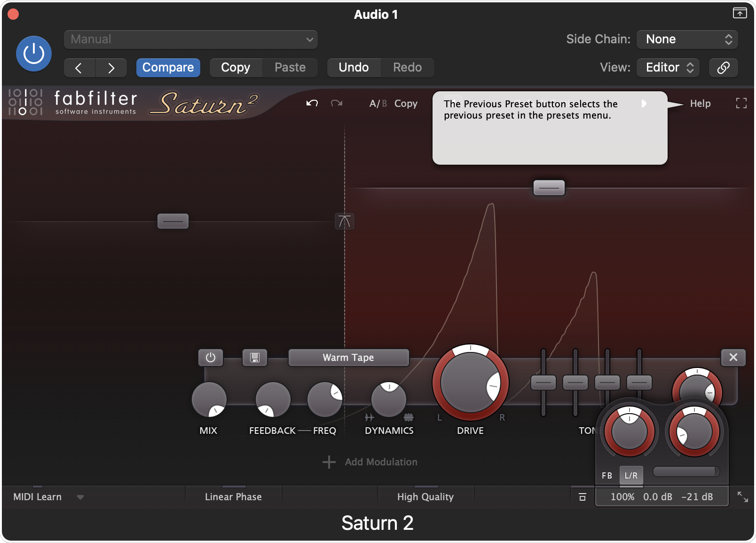Click the full screen bracket icon
The width and height of the screenshot is (756, 543).
pos(741,103)
